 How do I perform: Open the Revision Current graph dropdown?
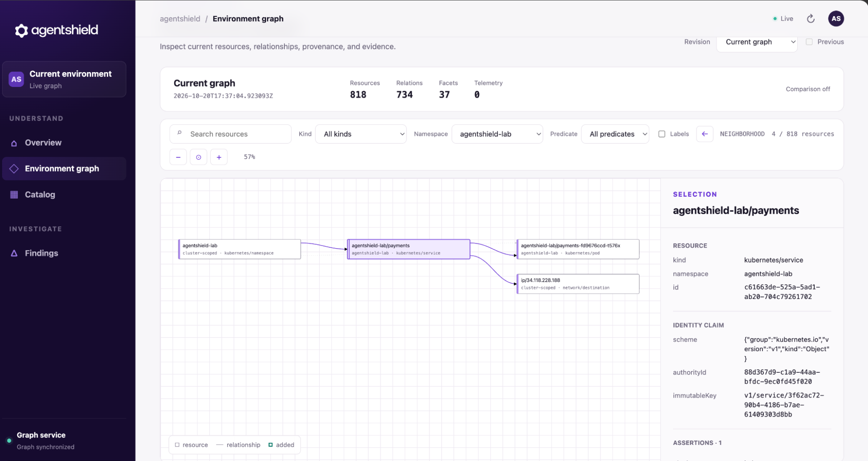(x=756, y=42)
